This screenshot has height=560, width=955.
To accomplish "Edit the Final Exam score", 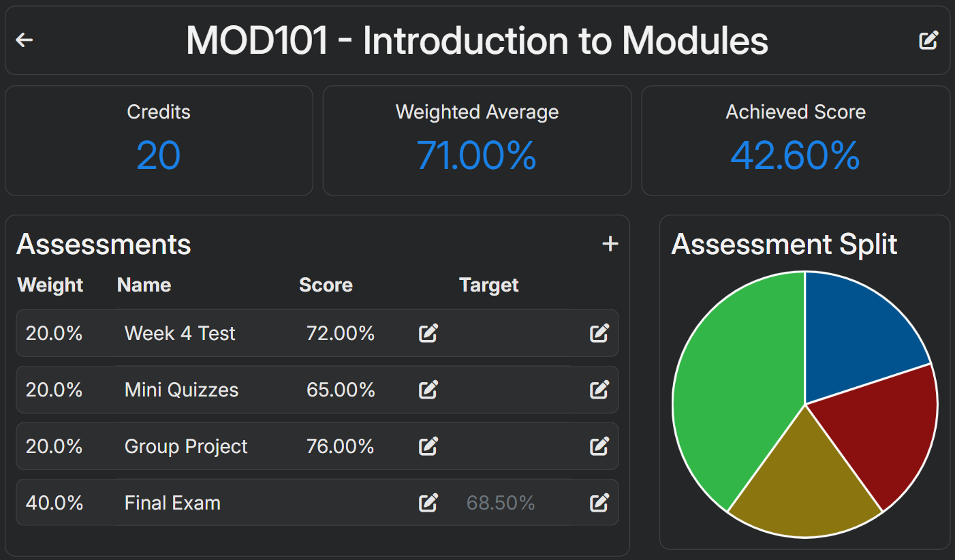I will click(x=428, y=503).
